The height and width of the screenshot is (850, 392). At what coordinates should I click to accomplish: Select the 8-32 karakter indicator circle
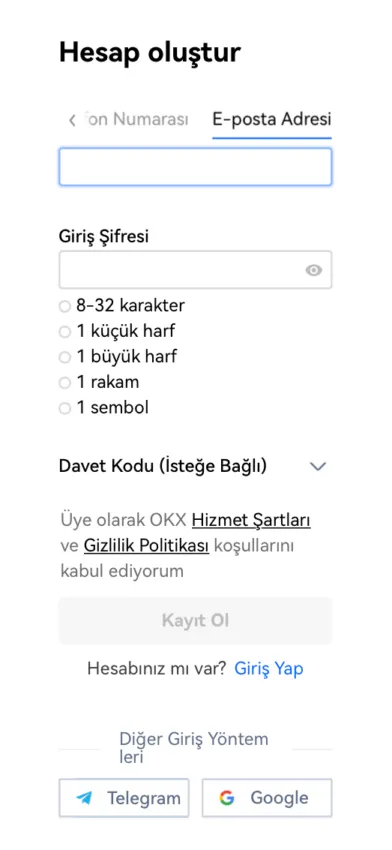[x=65, y=307]
